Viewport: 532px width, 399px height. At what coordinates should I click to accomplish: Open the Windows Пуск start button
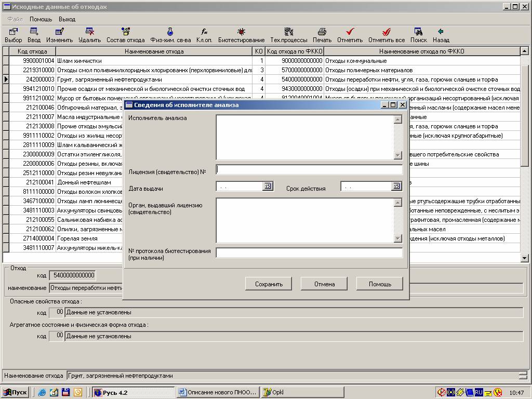15,392
